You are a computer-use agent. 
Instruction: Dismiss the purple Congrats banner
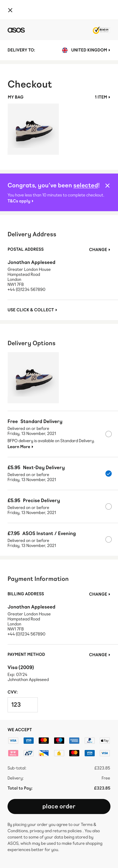click(107, 186)
